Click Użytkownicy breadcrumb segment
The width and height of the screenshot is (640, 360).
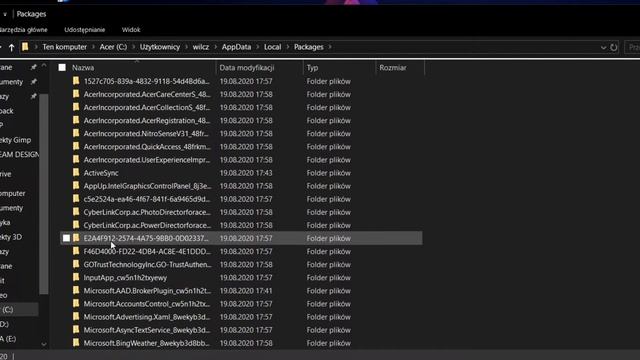(x=160, y=47)
